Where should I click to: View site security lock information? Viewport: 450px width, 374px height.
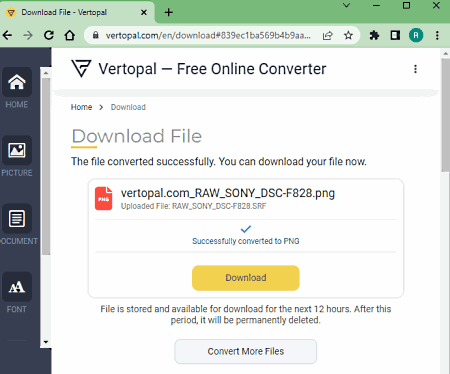pyautogui.click(x=96, y=35)
